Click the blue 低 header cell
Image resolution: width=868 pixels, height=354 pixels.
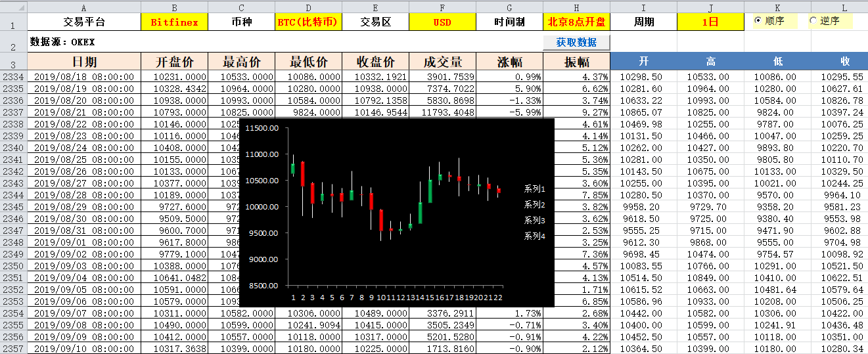click(777, 62)
